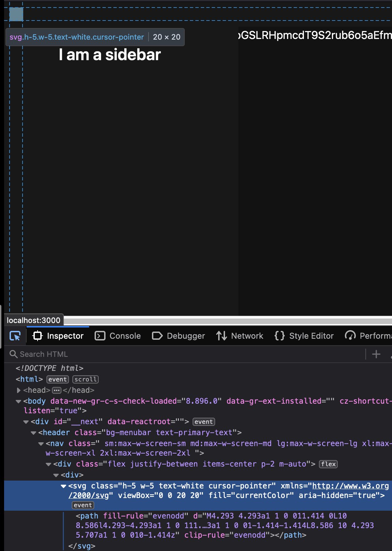Select the path element row
The image size is (392, 551).
point(225,525)
